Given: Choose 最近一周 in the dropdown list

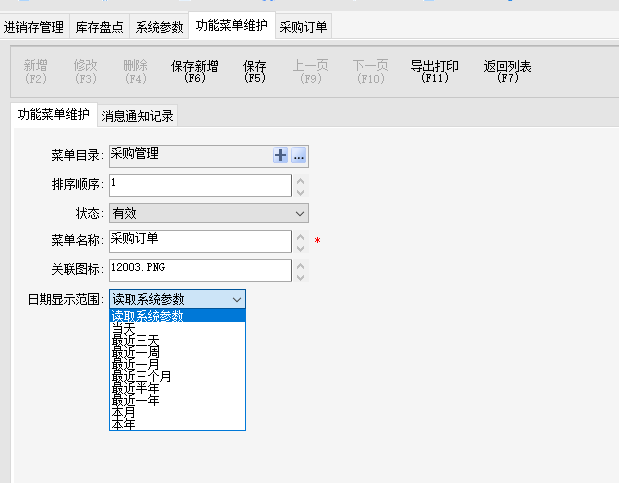Looking at the screenshot, I should (x=135, y=352).
